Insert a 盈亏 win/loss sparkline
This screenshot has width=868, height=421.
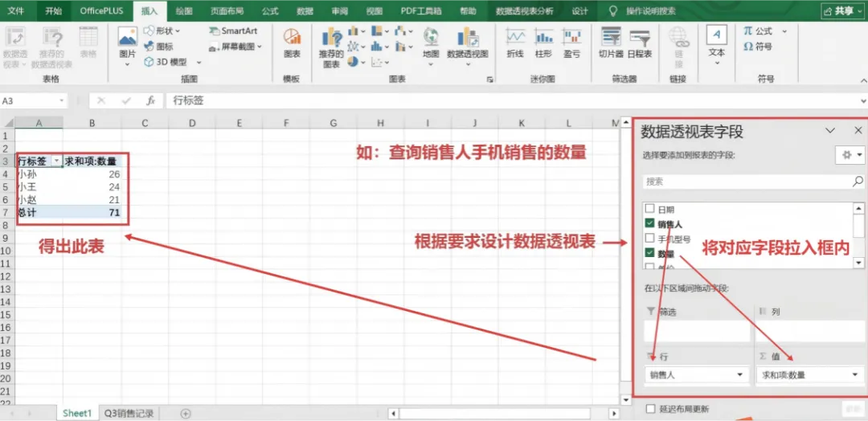pyautogui.click(x=572, y=43)
